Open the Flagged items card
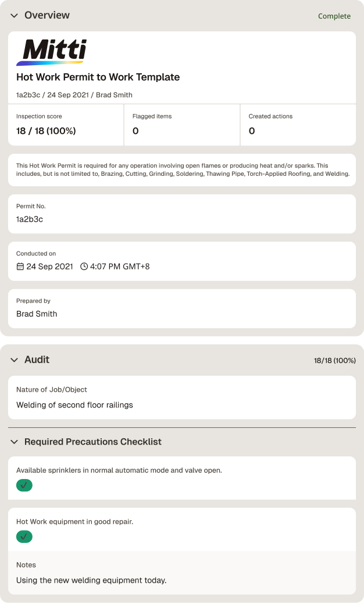Image resolution: width=364 pixels, height=603 pixels. tap(182, 125)
